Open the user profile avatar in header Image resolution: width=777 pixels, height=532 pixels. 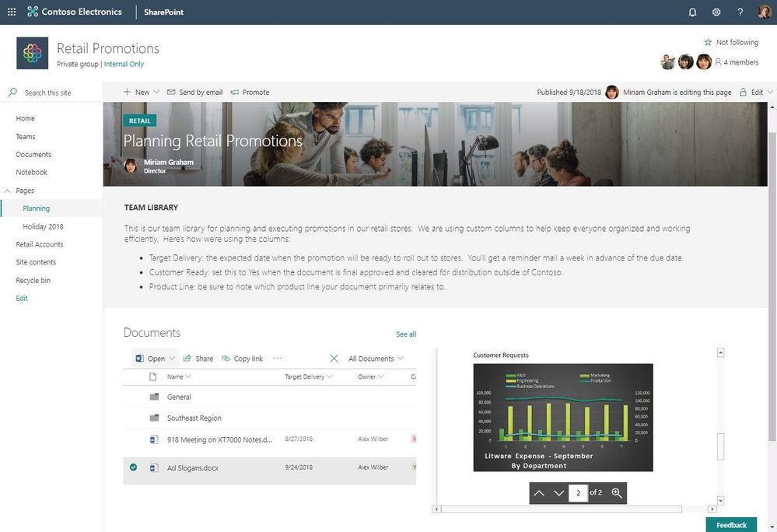click(x=764, y=12)
